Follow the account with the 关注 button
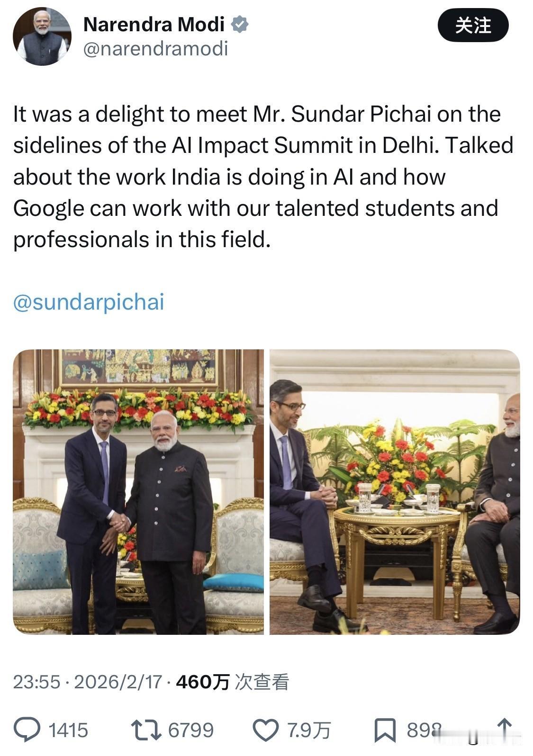 click(x=473, y=26)
